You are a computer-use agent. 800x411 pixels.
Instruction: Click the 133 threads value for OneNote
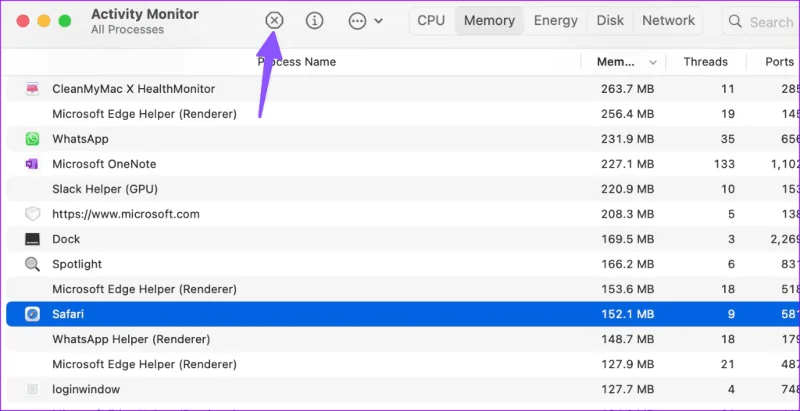[x=724, y=164]
